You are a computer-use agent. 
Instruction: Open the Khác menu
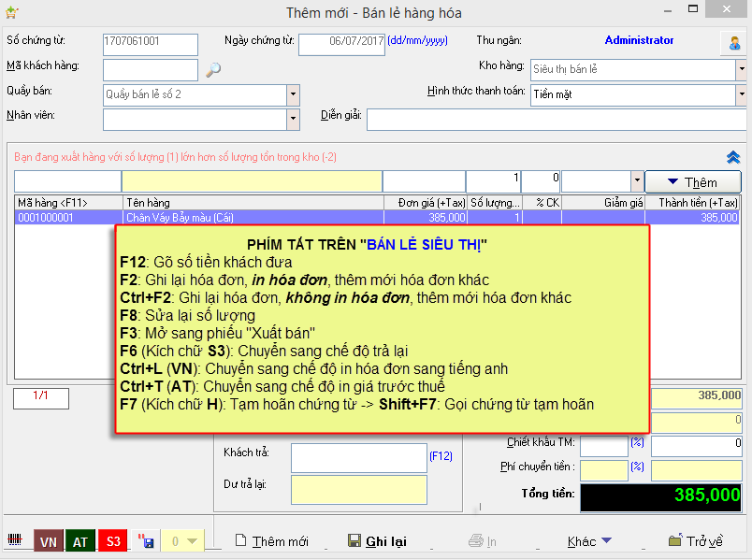[589, 541]
